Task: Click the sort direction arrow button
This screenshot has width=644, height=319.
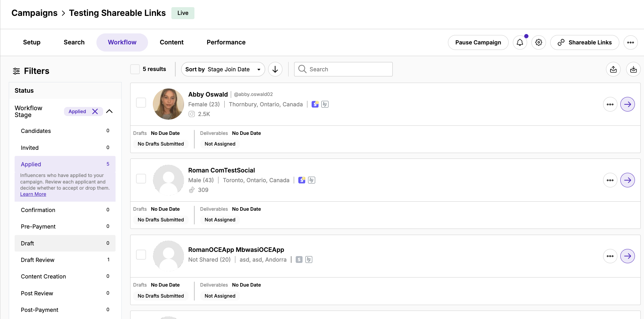Action: [x=275, y=69]
